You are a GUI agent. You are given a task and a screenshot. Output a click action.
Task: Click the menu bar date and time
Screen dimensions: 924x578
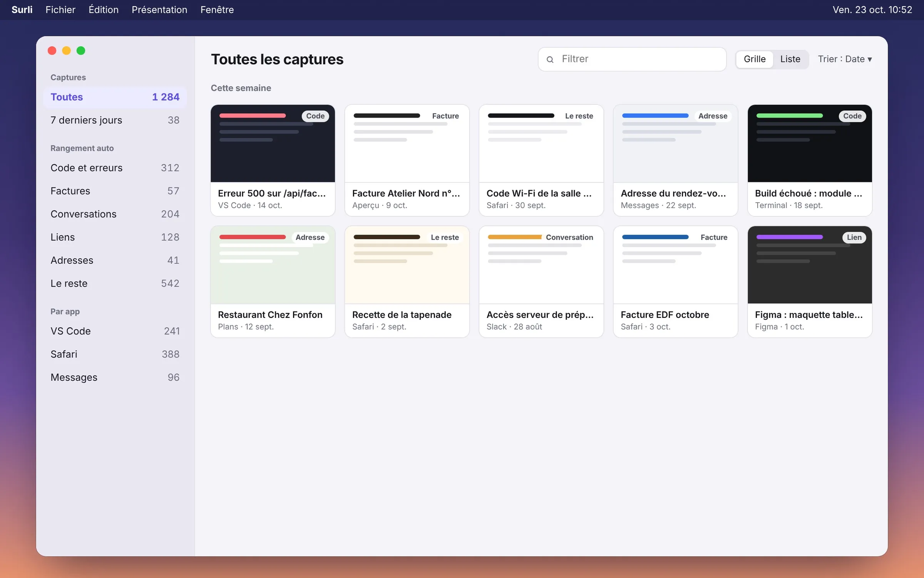(x=872, y=10)
